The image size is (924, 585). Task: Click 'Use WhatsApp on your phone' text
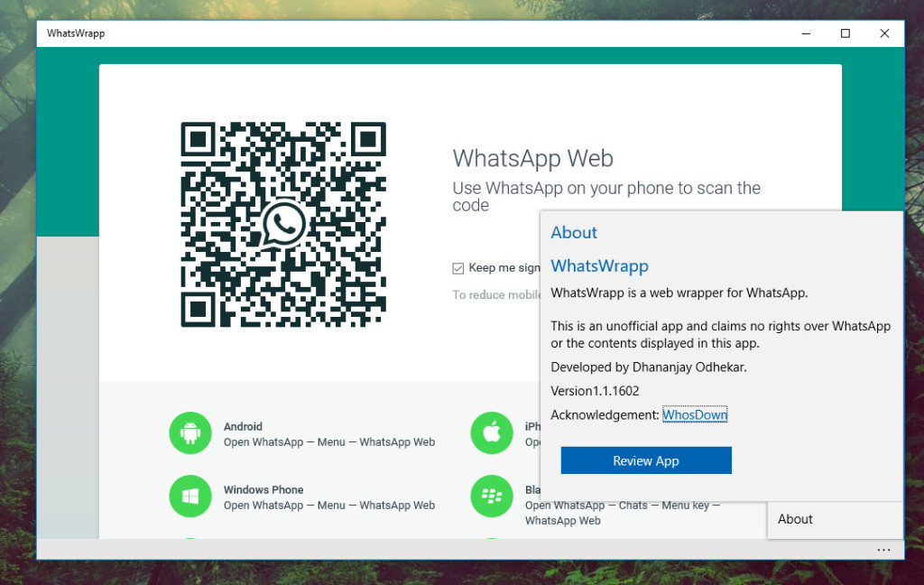tap(606, 197)
